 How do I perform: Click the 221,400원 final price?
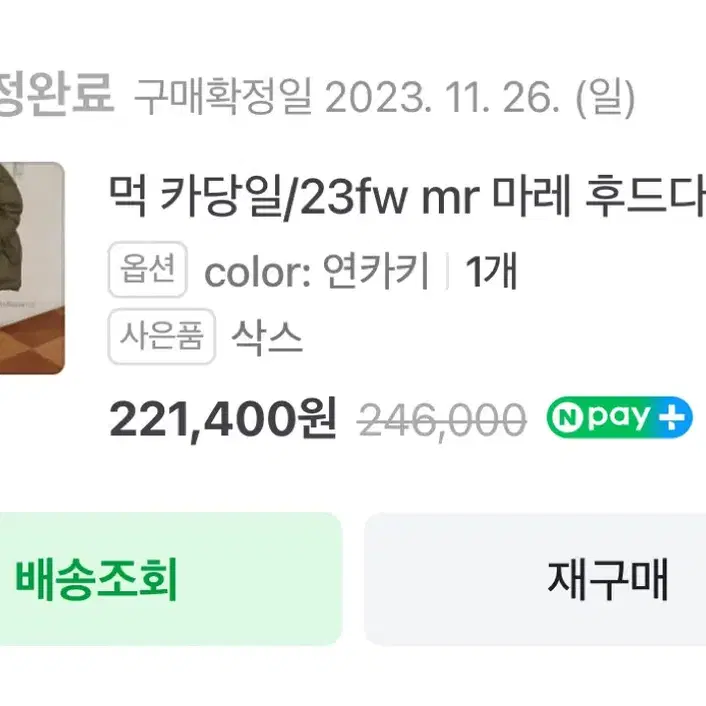pos(222,420)
